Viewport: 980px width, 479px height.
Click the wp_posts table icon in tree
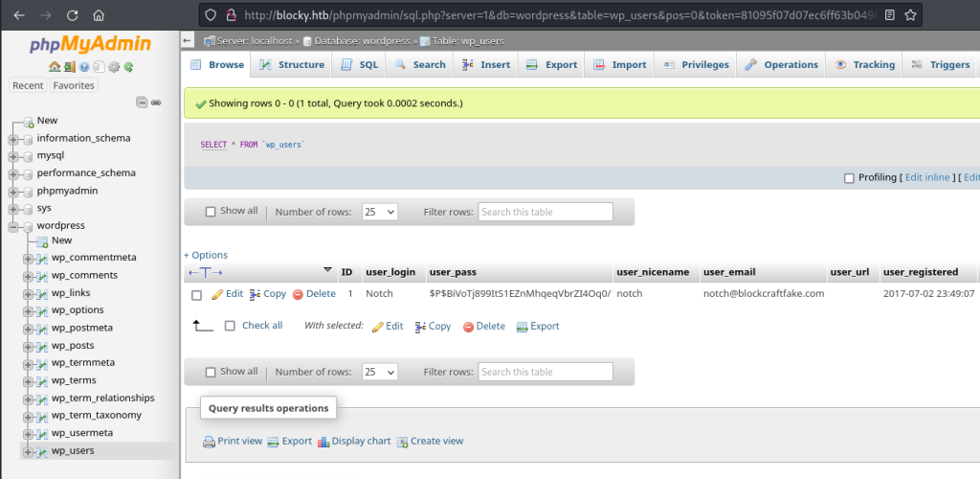[42, 346]
